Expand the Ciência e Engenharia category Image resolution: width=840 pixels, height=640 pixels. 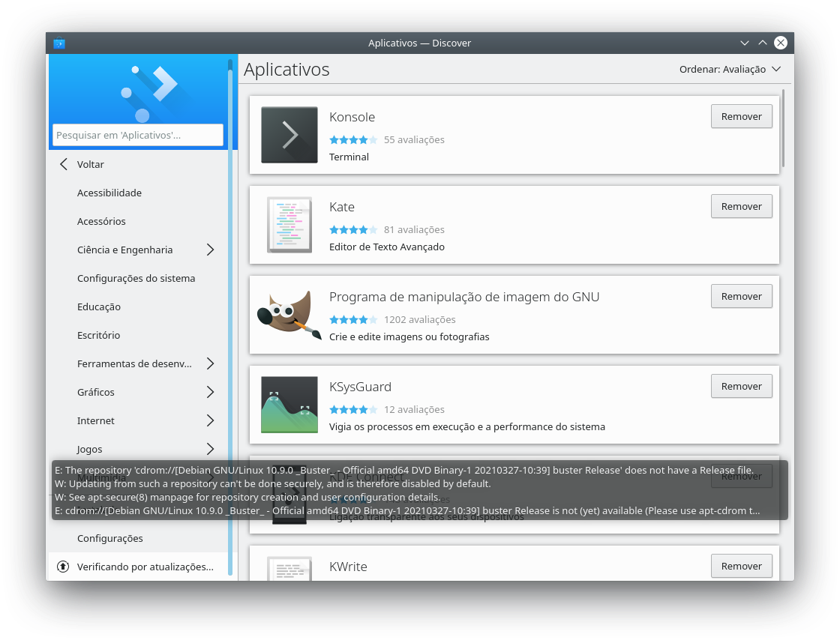click(211, 250)
